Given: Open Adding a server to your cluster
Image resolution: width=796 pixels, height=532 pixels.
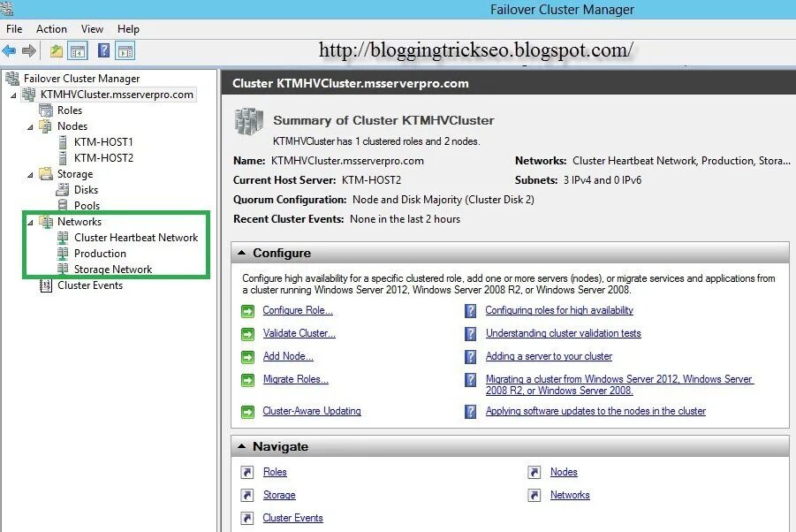Looking at the screenshot, I should [x=549, y=356].
